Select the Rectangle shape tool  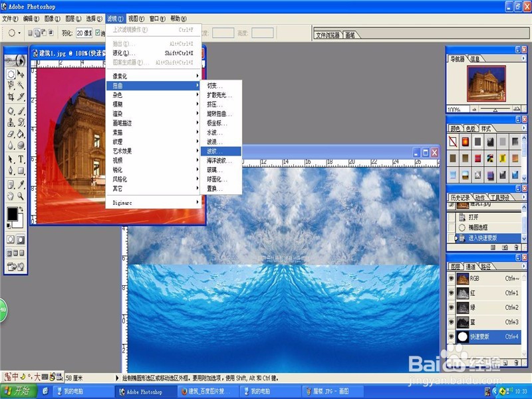click(21, 170)
